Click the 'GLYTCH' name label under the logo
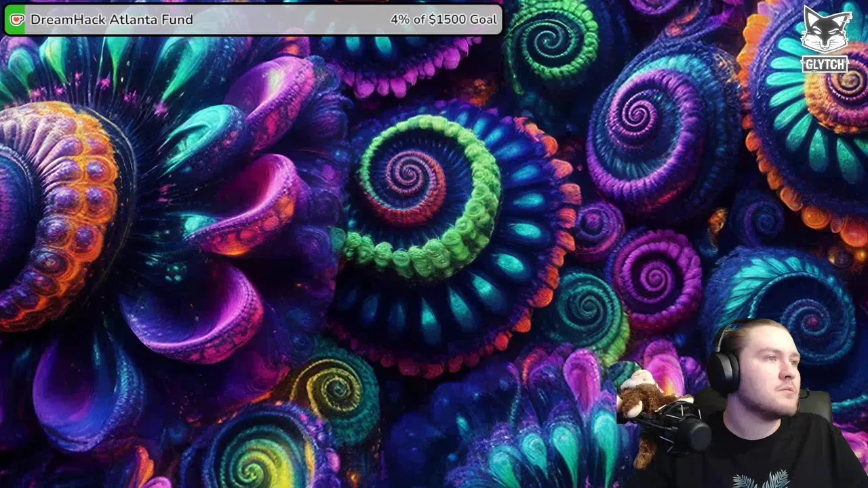The height and width of the screenshot is (488, 868). pos(825,64)
